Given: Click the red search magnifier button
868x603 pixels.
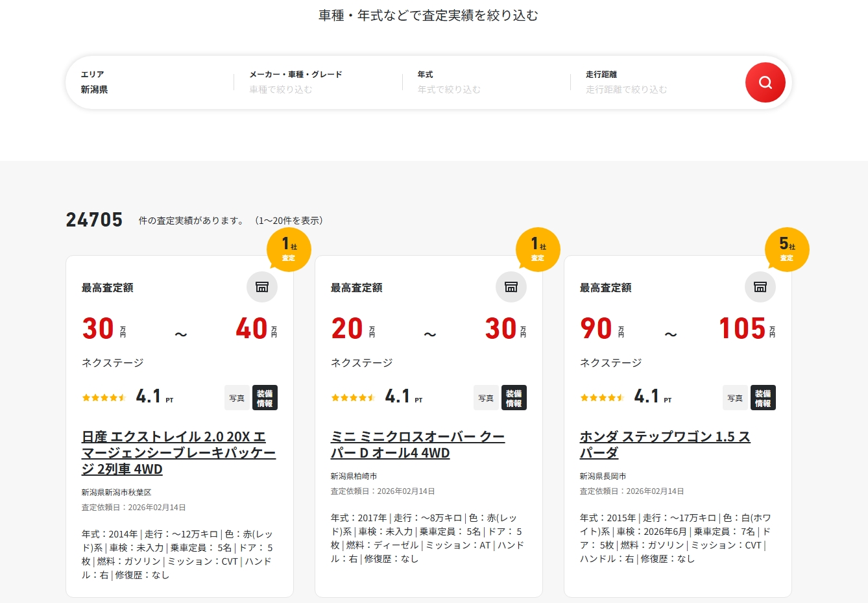Looking at the screenshot, I should (x=765, y=82).
